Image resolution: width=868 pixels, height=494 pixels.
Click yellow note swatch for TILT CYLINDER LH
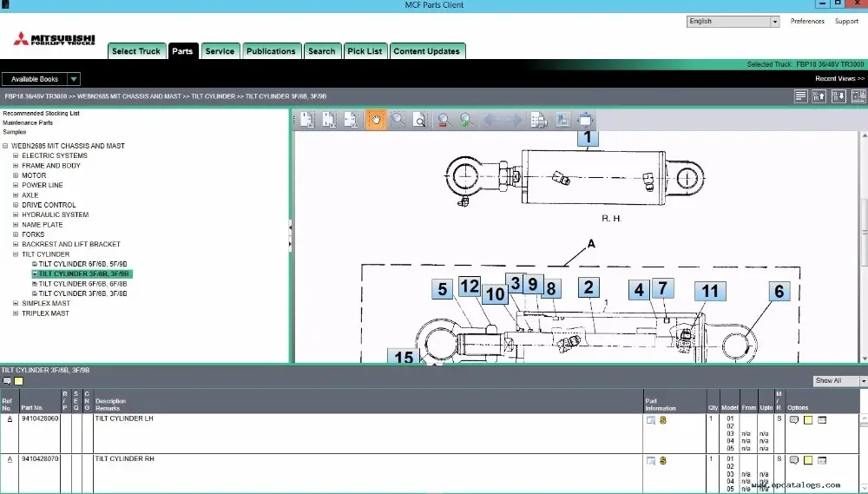point(807,420)
